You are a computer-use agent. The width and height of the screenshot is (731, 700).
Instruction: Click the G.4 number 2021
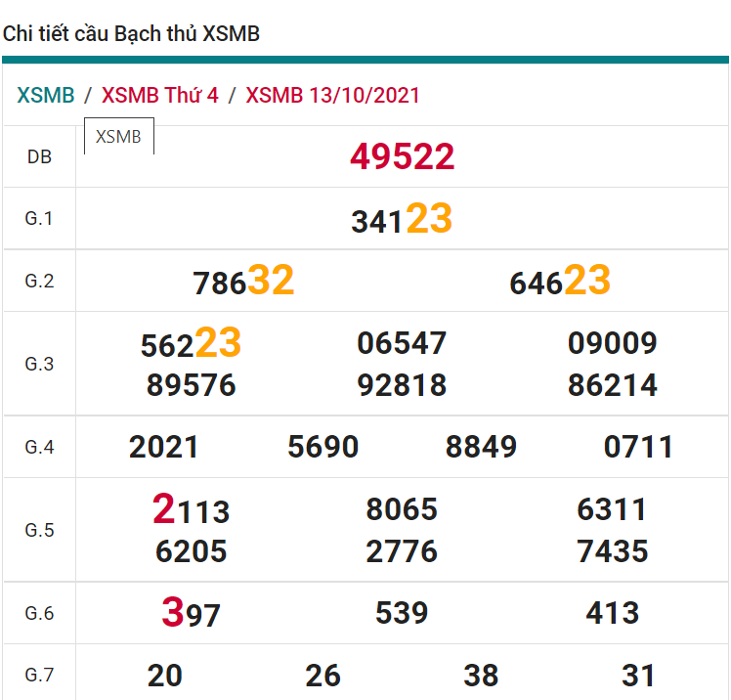pyautogui.click(x=164, y=448)
